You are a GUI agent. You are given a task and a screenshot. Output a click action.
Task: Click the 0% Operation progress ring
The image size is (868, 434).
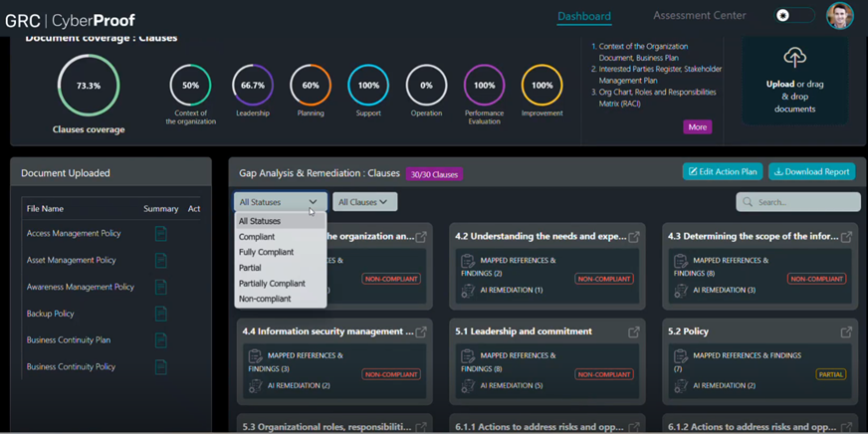(x=426, y=86)
